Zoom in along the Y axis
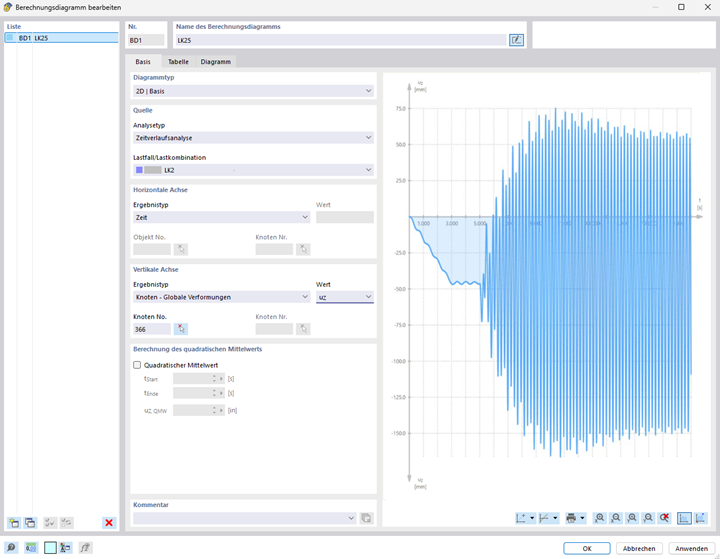Viewport: 720px width, 559px height. coord(632,518)
